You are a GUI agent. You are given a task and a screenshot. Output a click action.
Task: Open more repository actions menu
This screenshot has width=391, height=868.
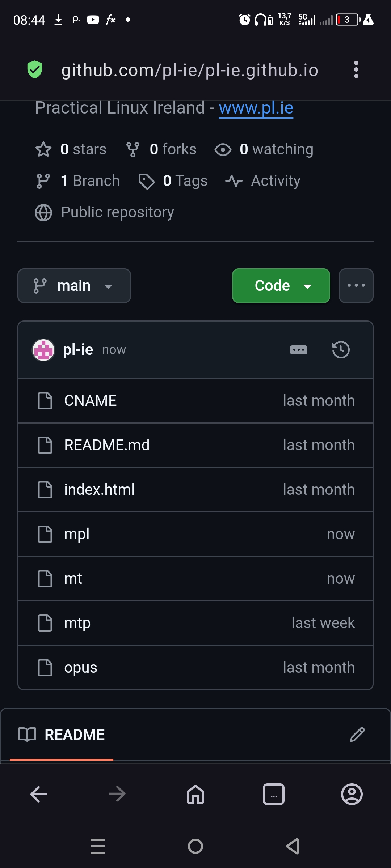[356, 286]
